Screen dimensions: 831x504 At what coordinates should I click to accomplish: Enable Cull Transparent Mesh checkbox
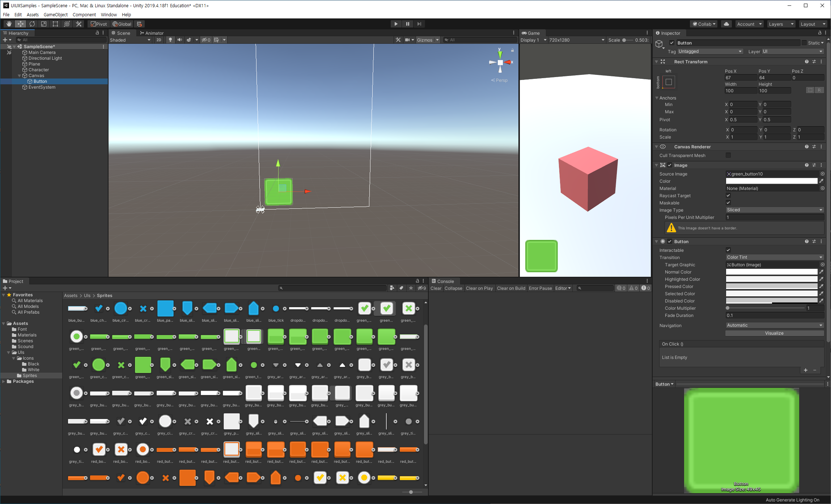click(728, 155)
